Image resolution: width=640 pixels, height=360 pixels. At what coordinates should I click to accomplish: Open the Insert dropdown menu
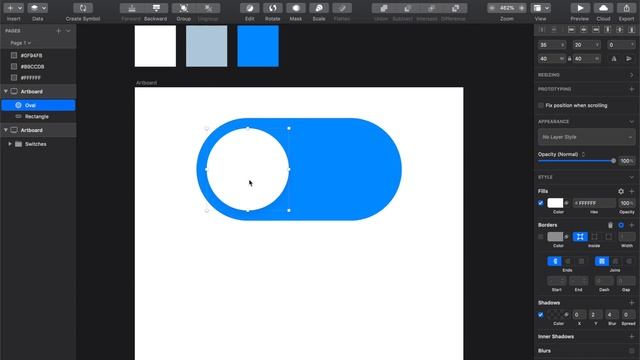13,8
